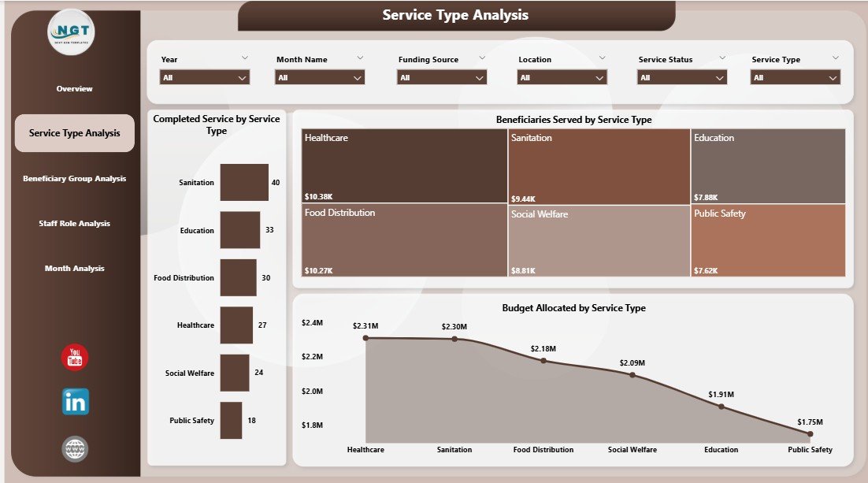
Task: Click the NGT logo at top left
Action: (x=72, y=32)
